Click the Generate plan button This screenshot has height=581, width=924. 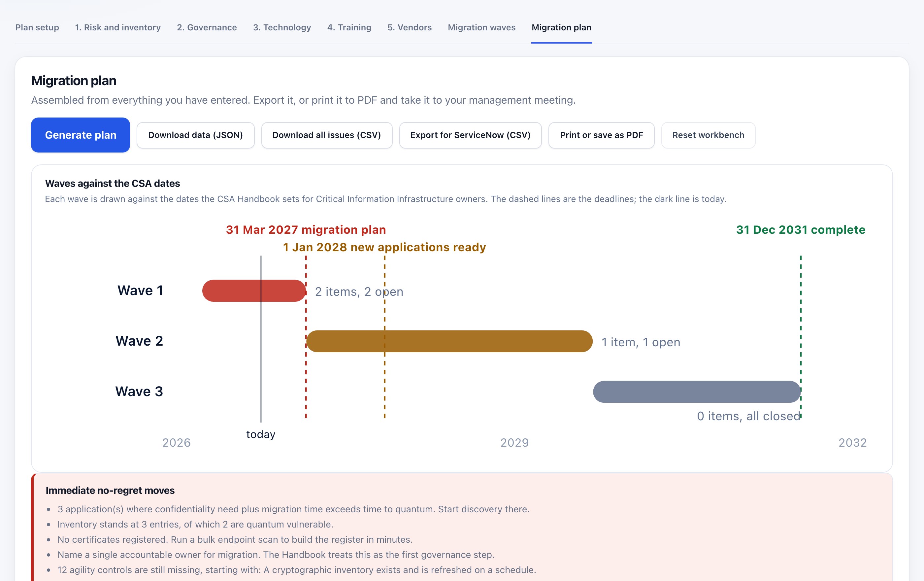tap(81, 135)
